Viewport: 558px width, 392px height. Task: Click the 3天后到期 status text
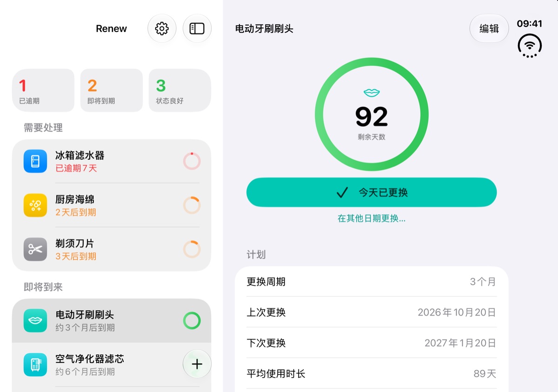point(76,256)
